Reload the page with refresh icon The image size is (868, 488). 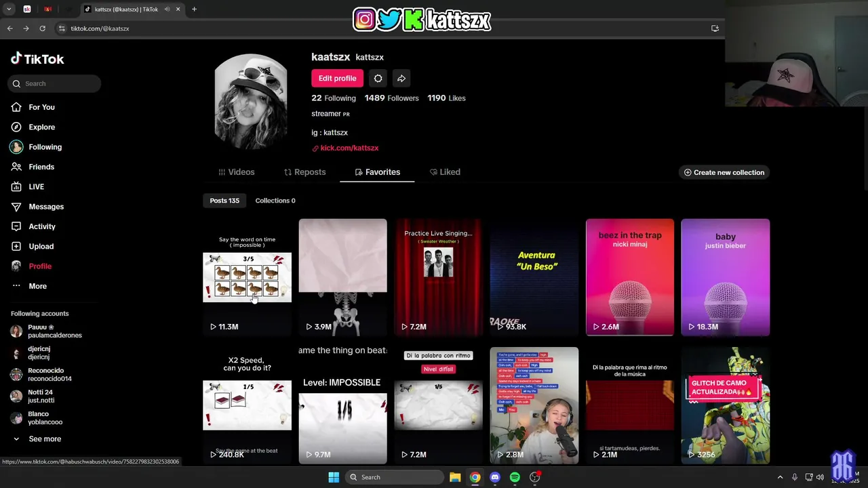[42, 28]
